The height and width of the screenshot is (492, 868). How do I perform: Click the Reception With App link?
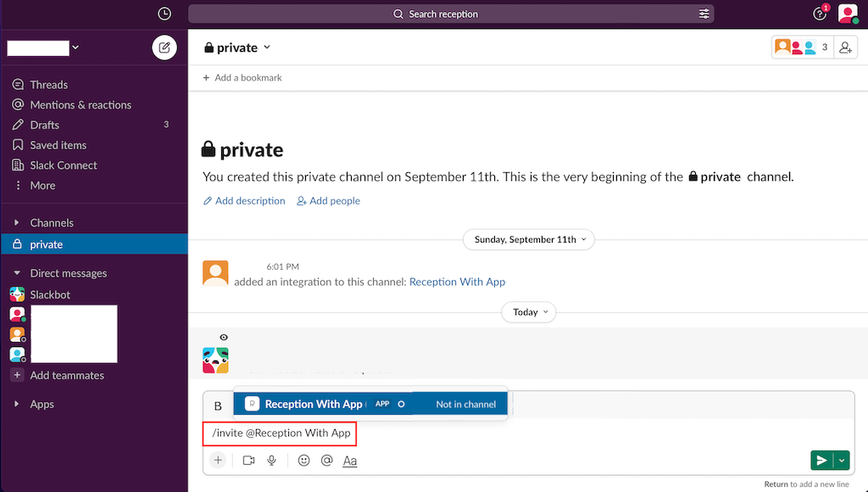(x=457, y=282)
